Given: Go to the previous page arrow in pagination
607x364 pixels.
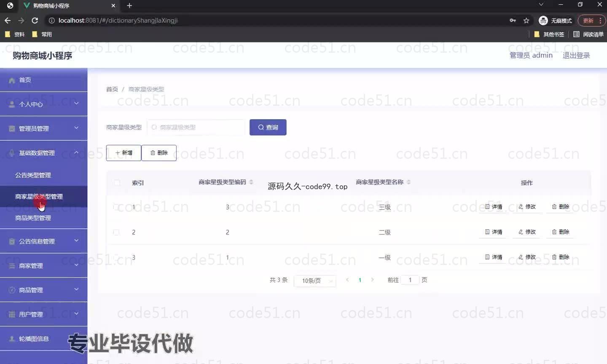Looking at the screenshot, I should click(347, 280).
